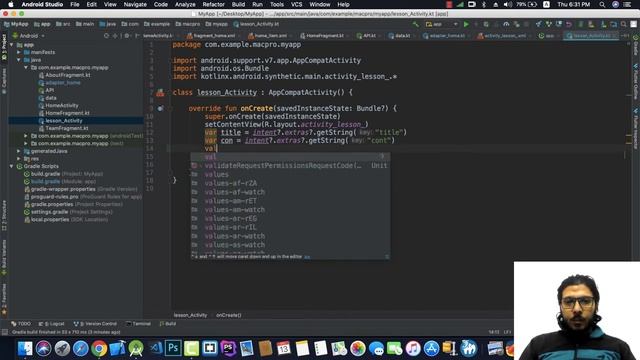Expand the res folder

[x=19, y=159]
